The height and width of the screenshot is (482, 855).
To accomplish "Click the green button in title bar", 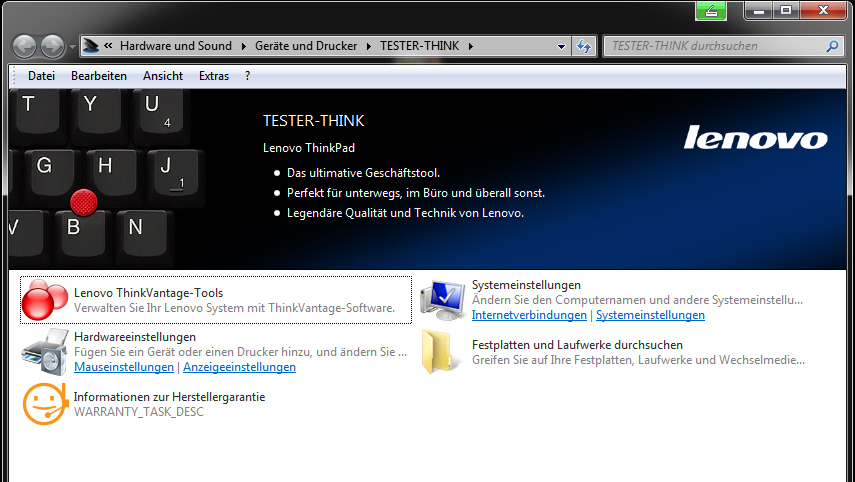I will (711, 10).
